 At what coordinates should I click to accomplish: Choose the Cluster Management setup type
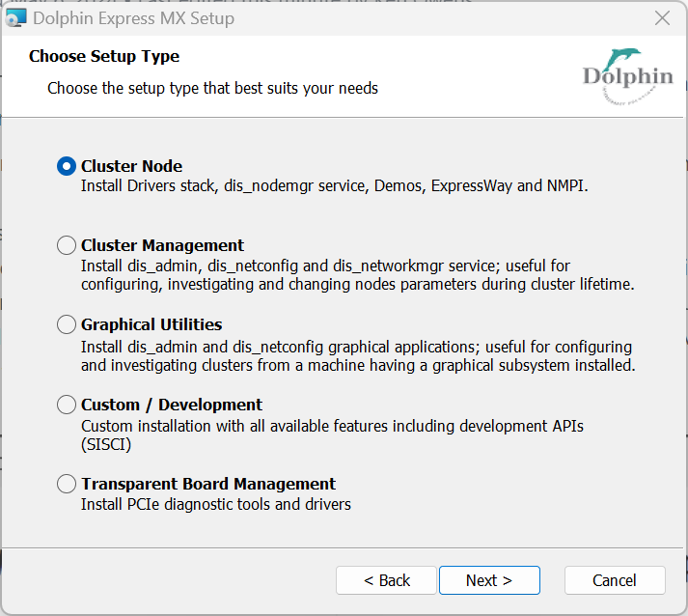point(67,245)
